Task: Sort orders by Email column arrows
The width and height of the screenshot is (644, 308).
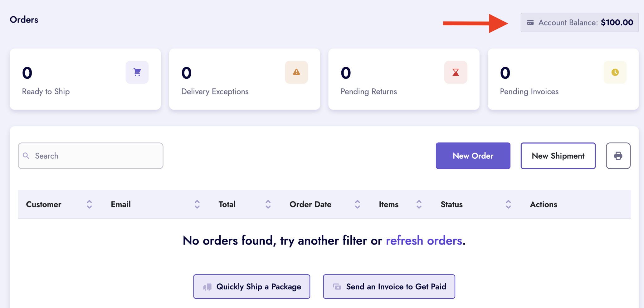Action: pyautogui.click(x=197, y=204)
